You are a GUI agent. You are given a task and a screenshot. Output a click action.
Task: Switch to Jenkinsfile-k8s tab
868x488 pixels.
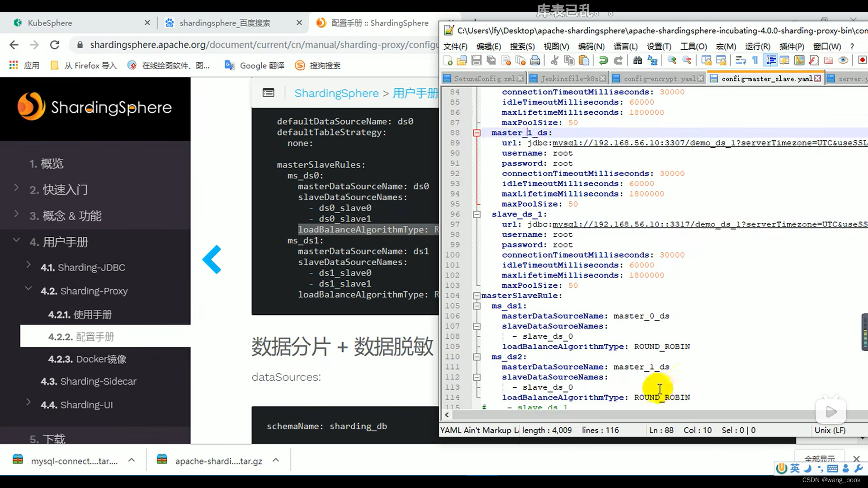[x=568, y=79]
